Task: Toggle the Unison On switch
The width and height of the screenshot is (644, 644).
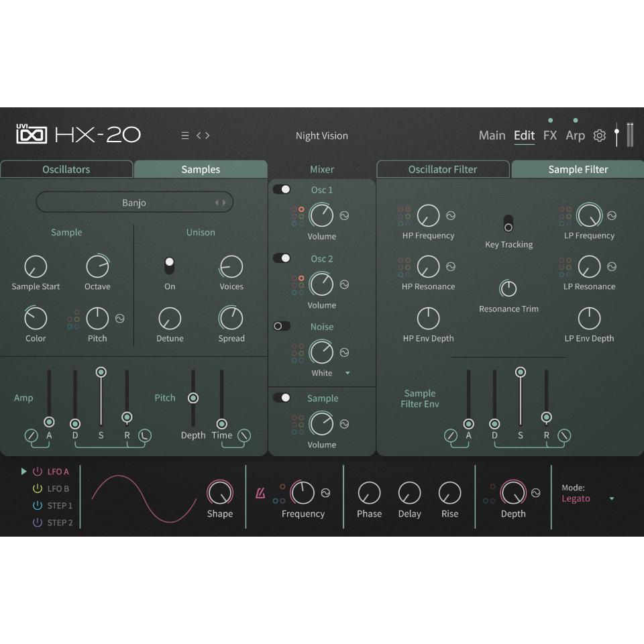Action: point(169,266)
